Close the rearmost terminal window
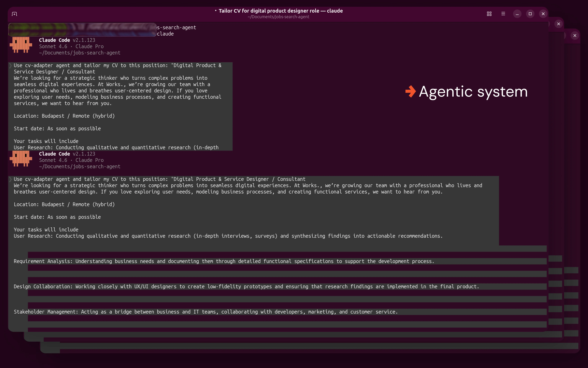588x368 pixels. click(575, 36)
